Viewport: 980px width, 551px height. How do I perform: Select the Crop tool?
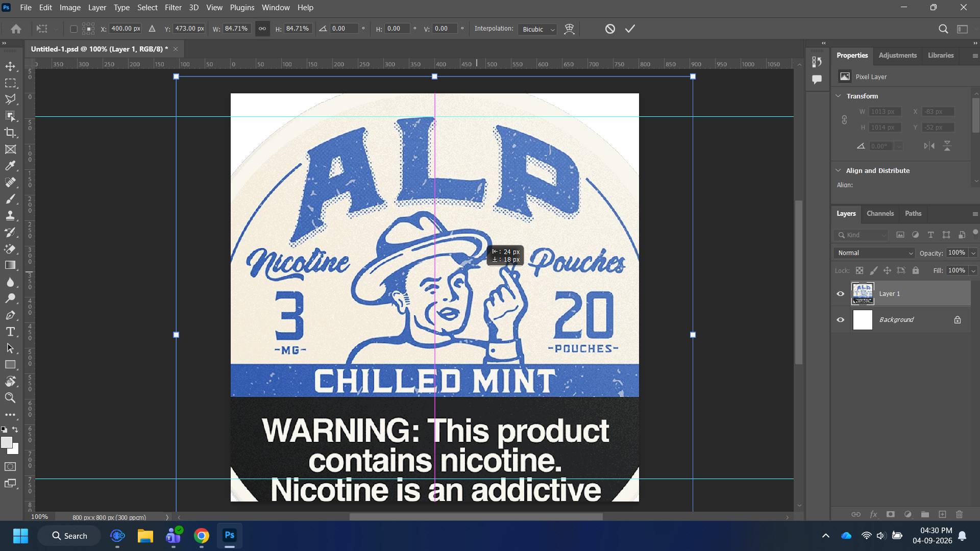[x=10, y=133]
